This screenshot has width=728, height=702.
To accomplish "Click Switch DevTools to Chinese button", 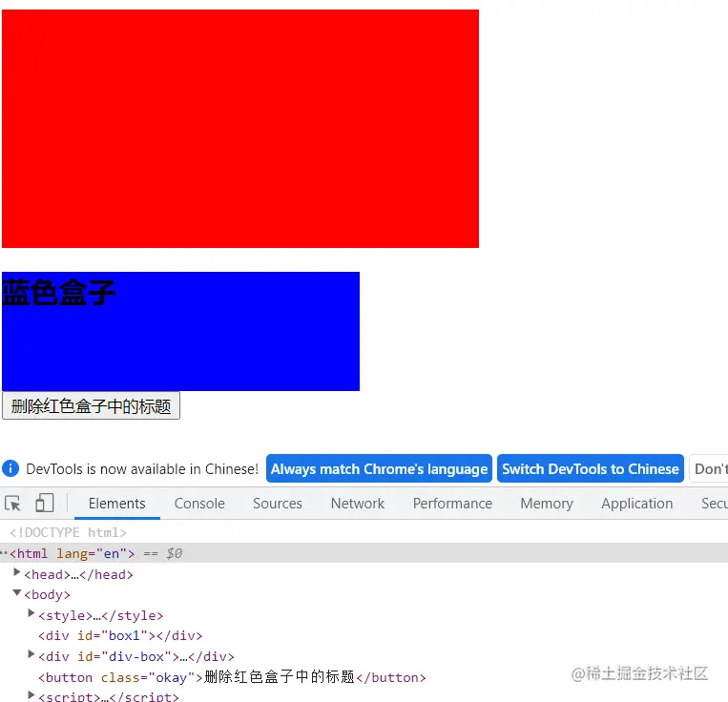I will click(x=590, y=468).
